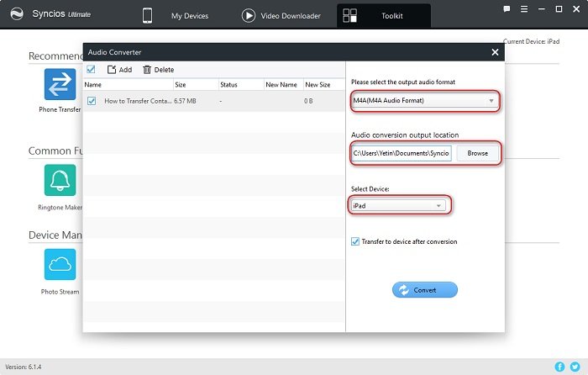This screenshot has width=588, height=375.
Task: Click Browse for output location
Action: coord(477,153)
